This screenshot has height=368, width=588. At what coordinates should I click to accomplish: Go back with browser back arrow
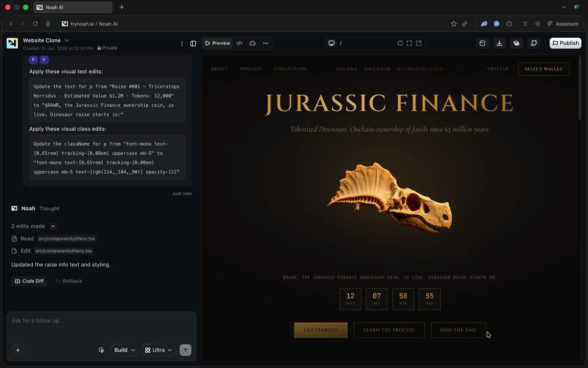[11, 24]
